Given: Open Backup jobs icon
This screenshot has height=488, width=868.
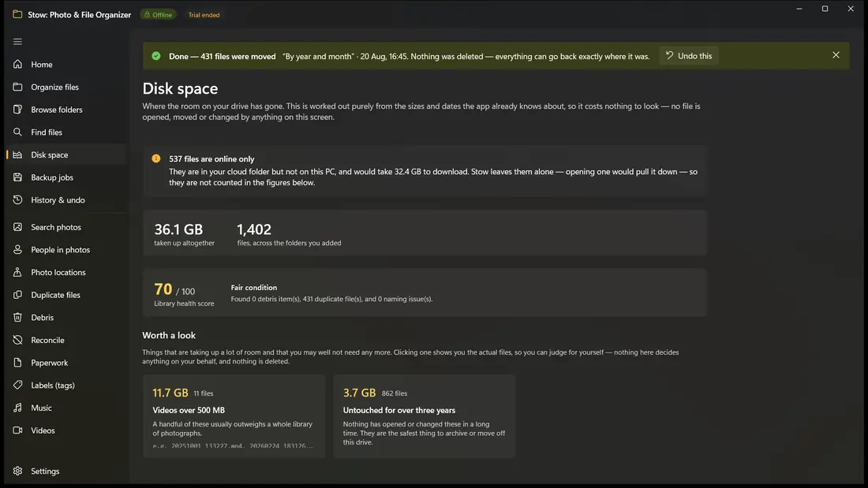Looking at the screenshot, I should point(17,177).
